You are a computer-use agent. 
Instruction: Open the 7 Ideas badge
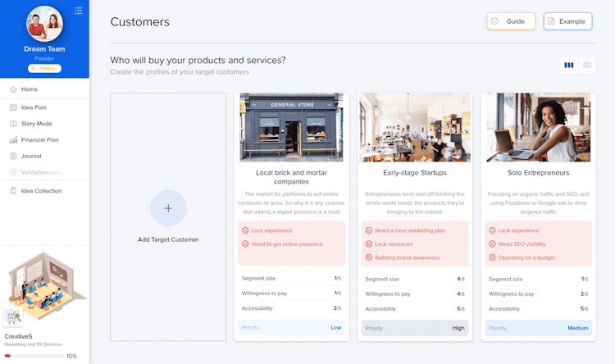pyautogui.click(x=44, y=69)
